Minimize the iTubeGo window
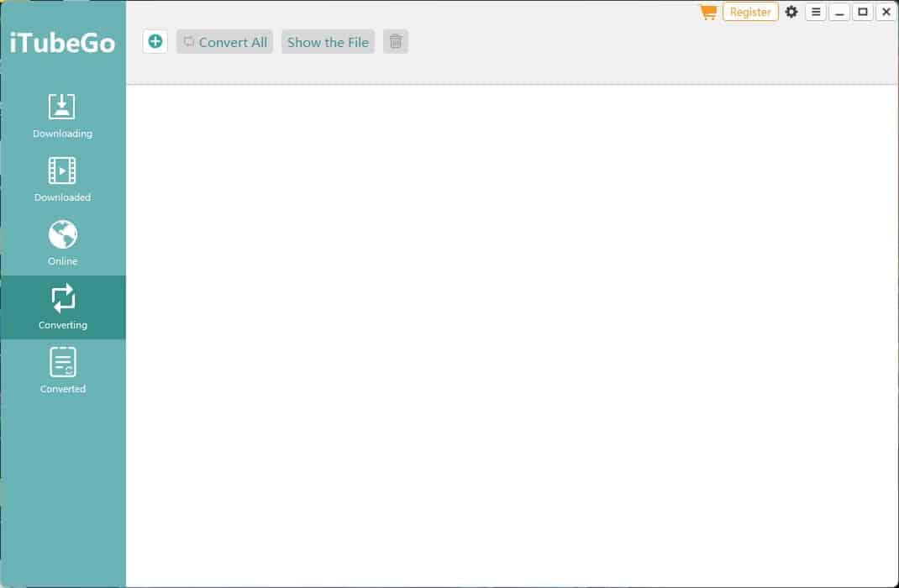 (x=839, y=12)
